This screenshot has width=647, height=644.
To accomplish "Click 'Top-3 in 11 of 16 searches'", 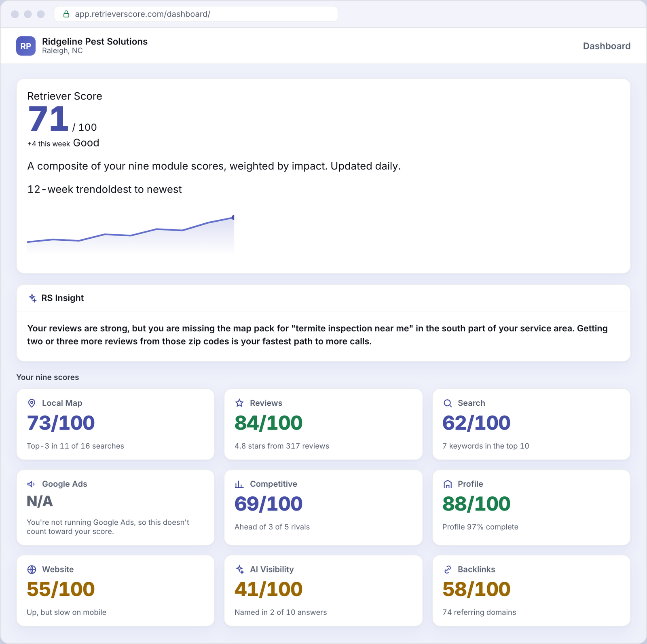I will [x=75, y=446].
